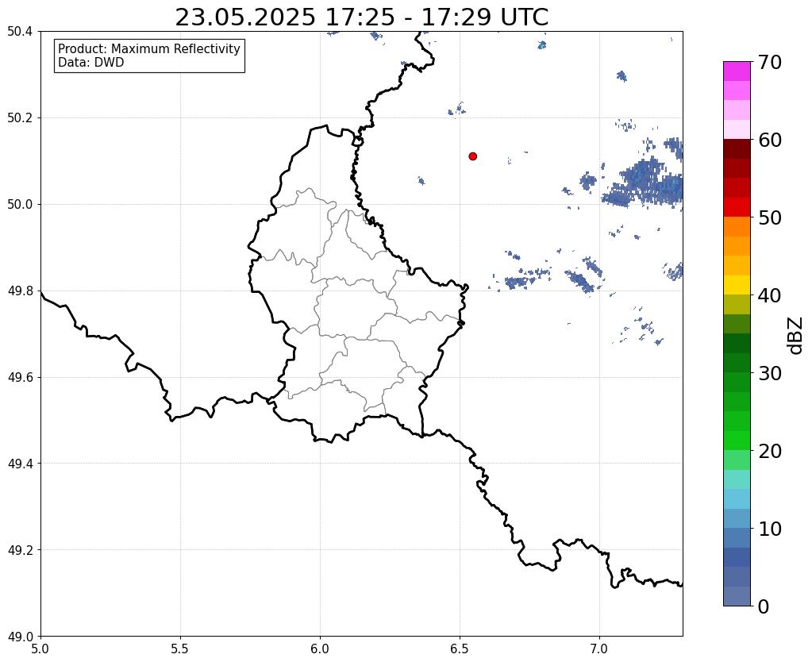Click the 70 dBZ colorbar label
Viewport: 812px width, 662px height.
tap(770, 62)
